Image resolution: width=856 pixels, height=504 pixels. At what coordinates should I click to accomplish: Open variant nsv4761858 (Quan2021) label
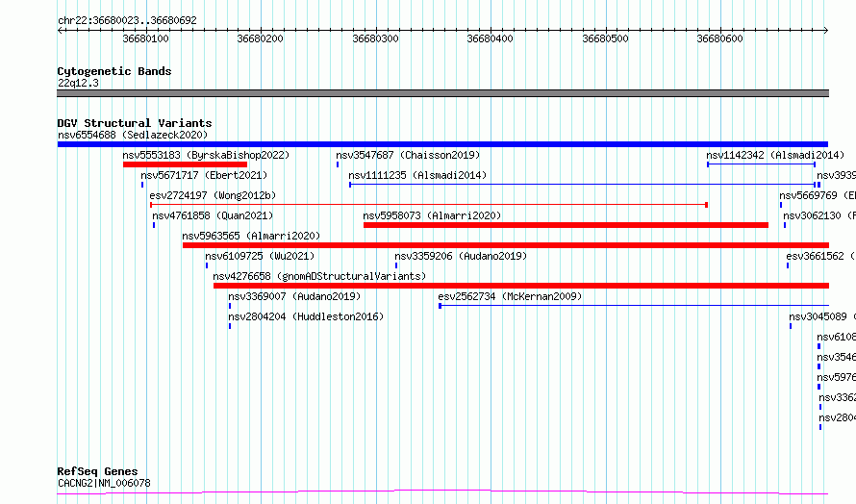click(213, 215)
